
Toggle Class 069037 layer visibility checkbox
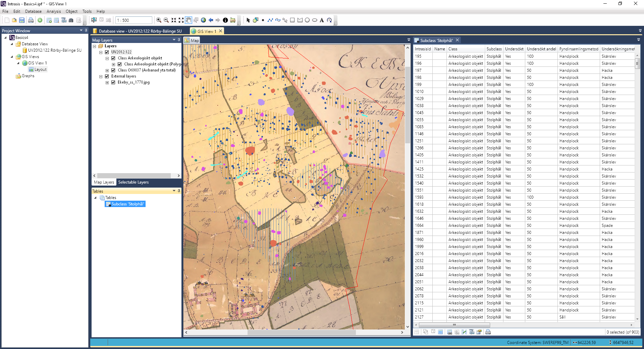[x=113, y=70]
